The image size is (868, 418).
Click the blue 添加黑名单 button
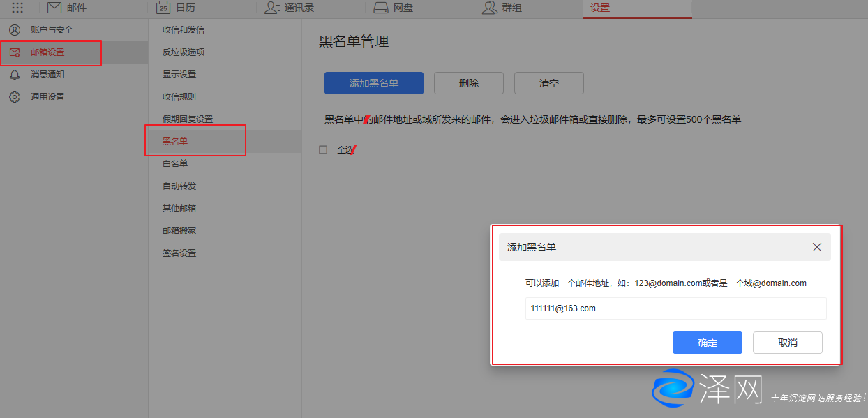click(374, 83)
